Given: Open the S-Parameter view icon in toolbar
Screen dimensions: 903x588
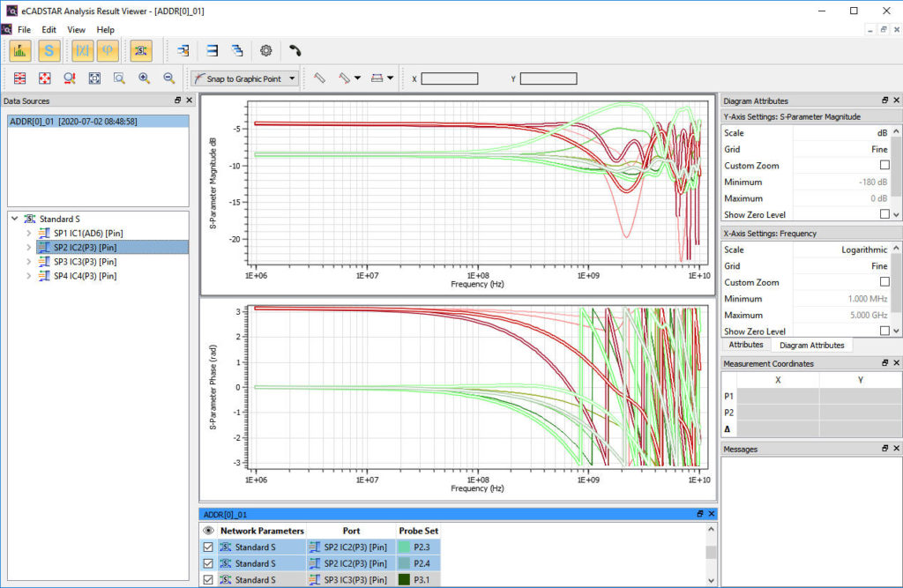Looking at the screenshot, I should pos(50,50).
